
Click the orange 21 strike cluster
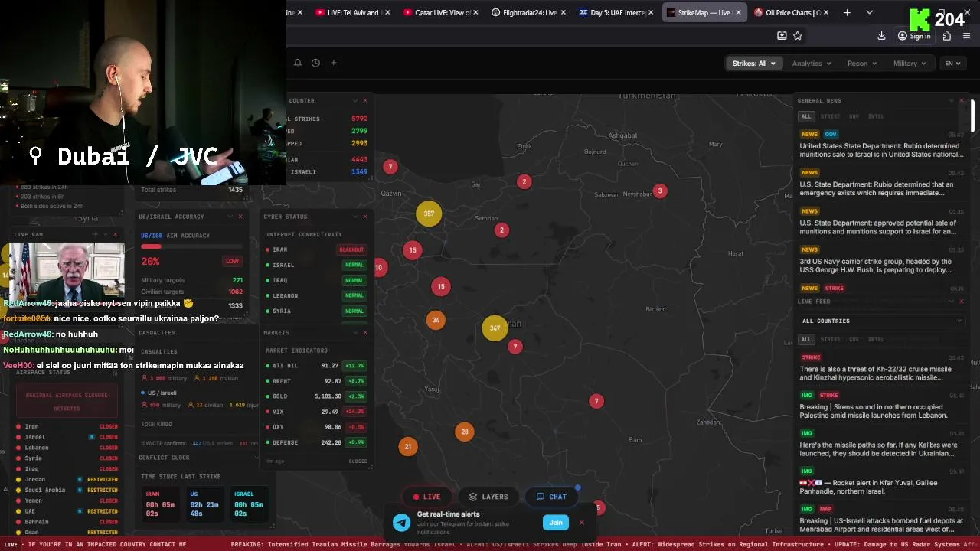tap(407, 446)
